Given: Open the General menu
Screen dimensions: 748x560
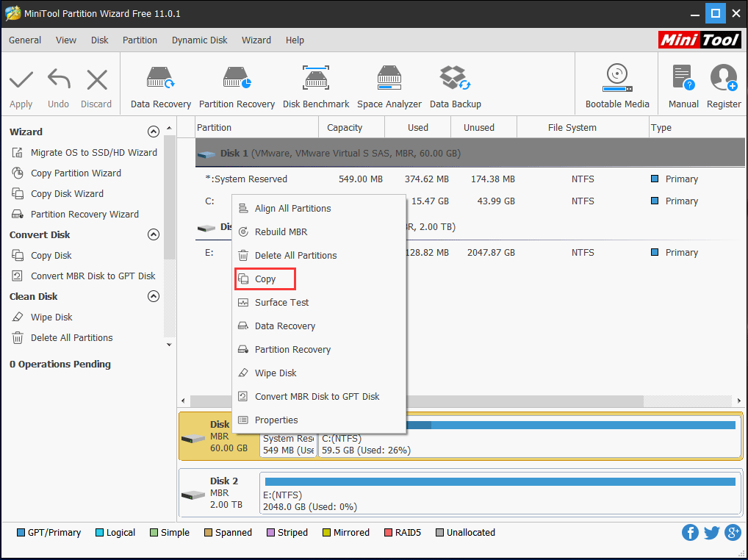Looking at the screenshot, I should pos(25,40).
